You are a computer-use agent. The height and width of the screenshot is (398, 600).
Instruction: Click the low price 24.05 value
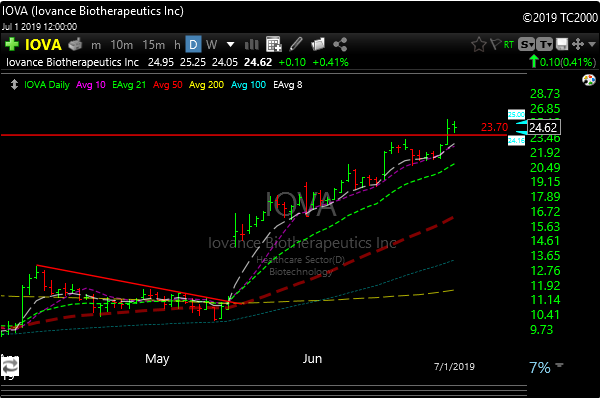(225, 62)
